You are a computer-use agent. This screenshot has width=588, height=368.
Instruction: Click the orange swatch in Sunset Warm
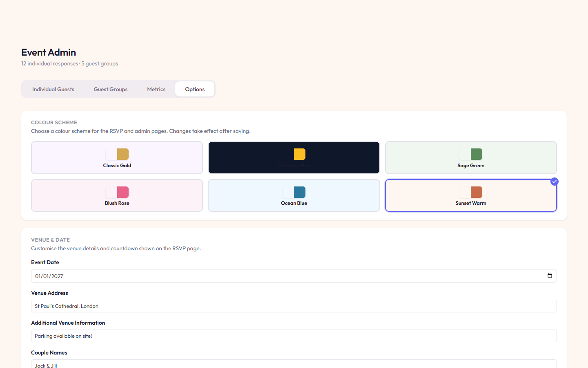point(477,192)
